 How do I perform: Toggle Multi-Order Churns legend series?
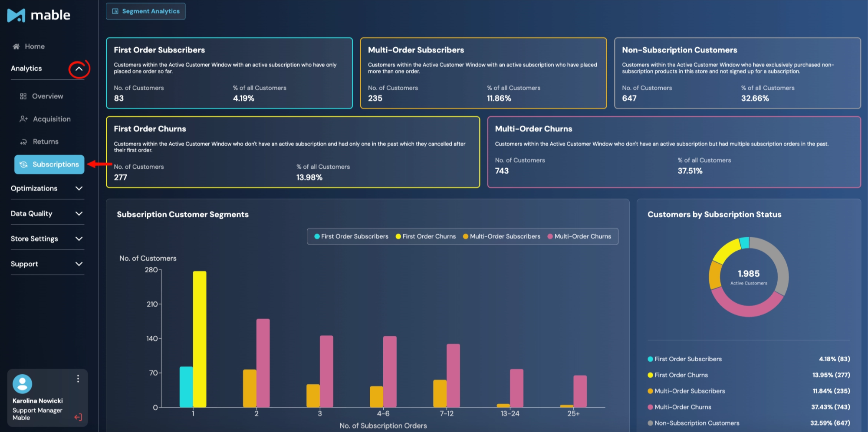pyautogui.click(x=579, y=236)
